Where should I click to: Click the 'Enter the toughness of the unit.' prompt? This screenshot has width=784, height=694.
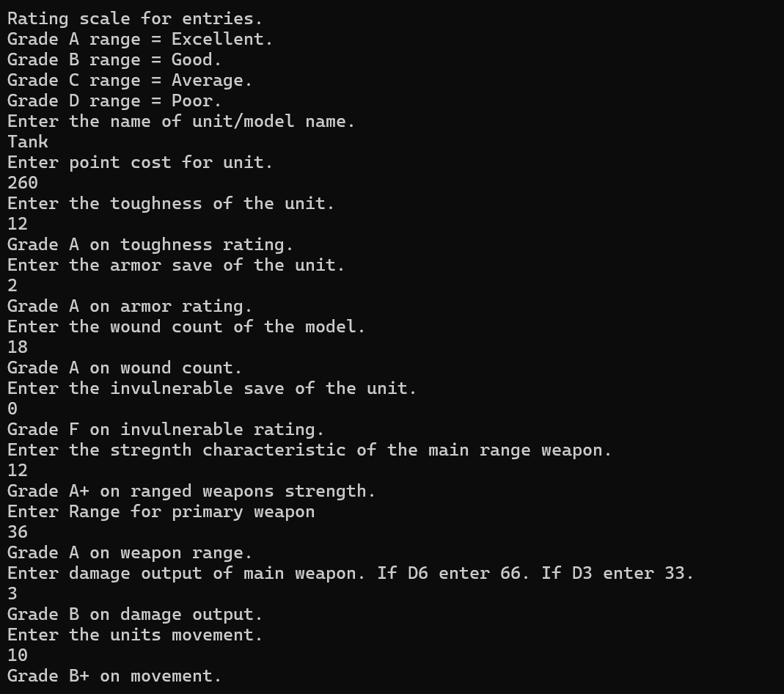[170, 203]
